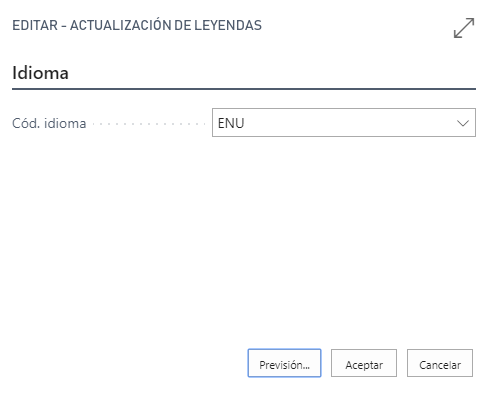The width and height of the screenshot is (491, 395).
Task: Accept the legend update with Aceptar
Action: [x=364, y=363]
